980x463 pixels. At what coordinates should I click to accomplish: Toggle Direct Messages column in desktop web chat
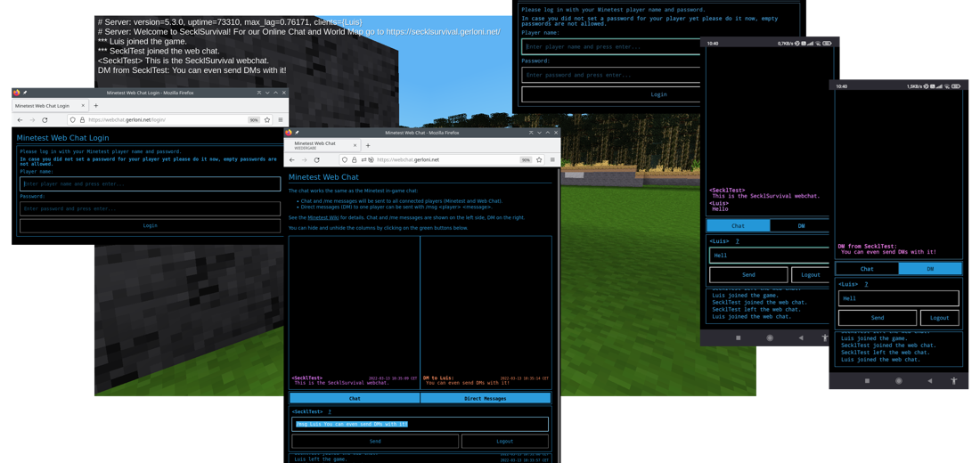click(x=486, y=398)
